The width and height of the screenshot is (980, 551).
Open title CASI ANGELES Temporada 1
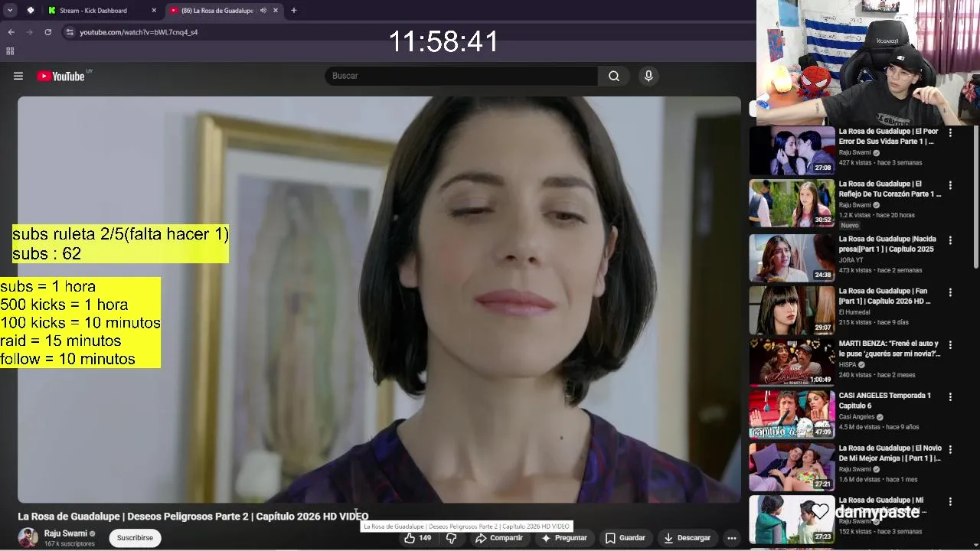click(885, 400)
